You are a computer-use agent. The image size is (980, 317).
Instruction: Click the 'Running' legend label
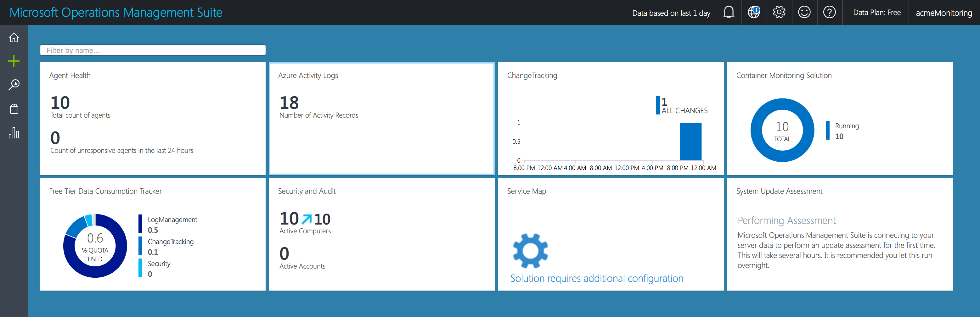point(847,126)
